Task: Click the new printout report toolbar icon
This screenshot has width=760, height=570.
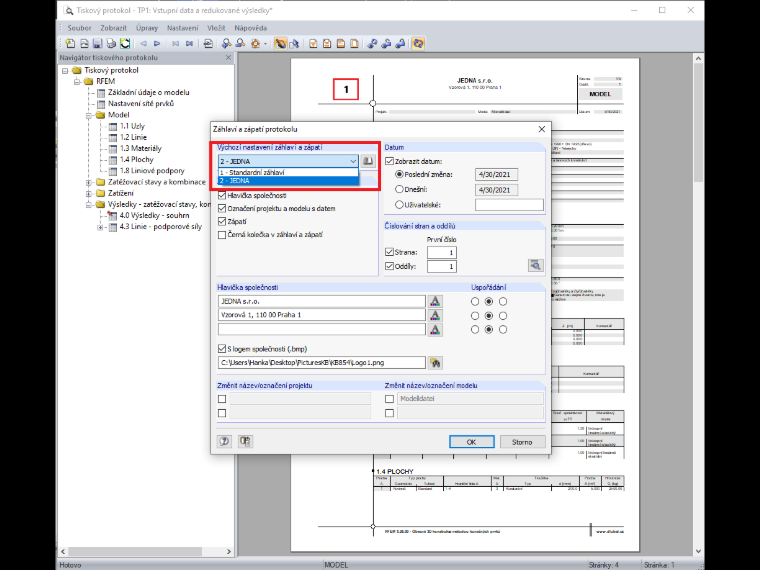Action: tap(70, 44)
